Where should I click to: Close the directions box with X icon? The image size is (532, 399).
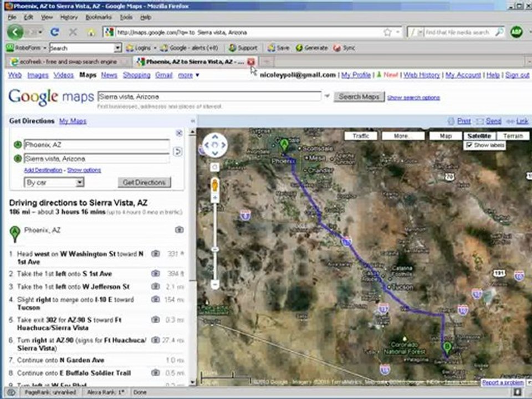[179, 134]
